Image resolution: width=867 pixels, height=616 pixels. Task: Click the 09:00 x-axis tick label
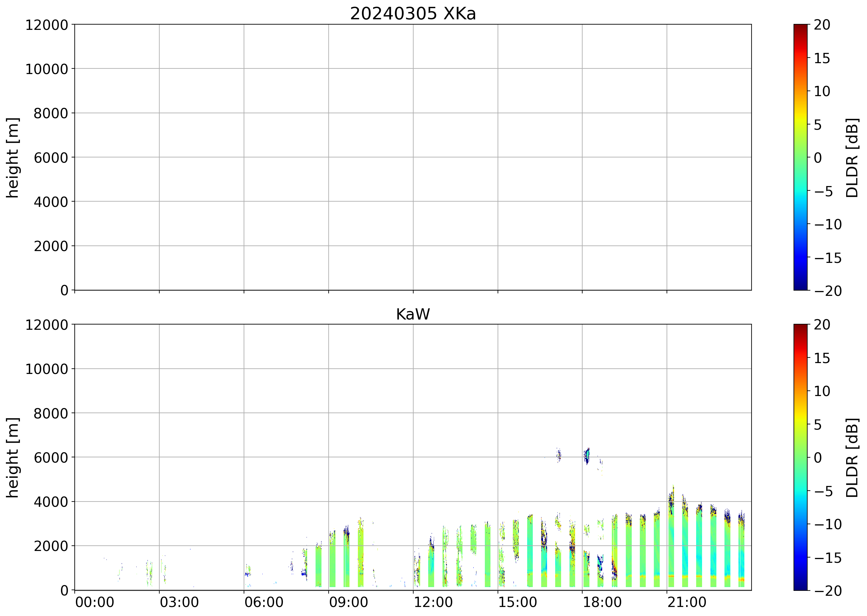348,602
